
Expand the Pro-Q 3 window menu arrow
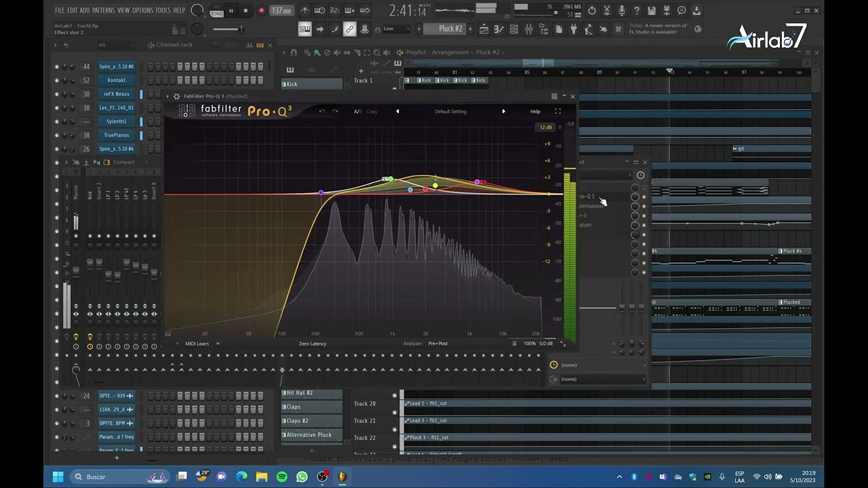[167, 96]
